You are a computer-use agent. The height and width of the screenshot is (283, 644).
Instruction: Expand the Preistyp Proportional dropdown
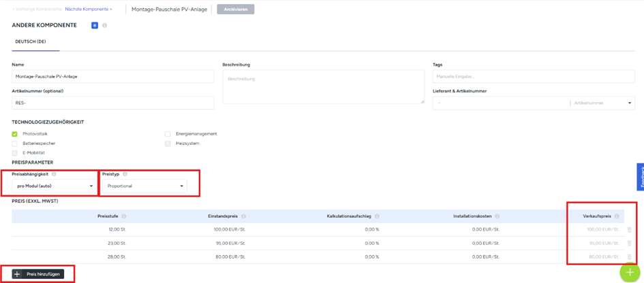pyautogui.click(x=144, y=186)
